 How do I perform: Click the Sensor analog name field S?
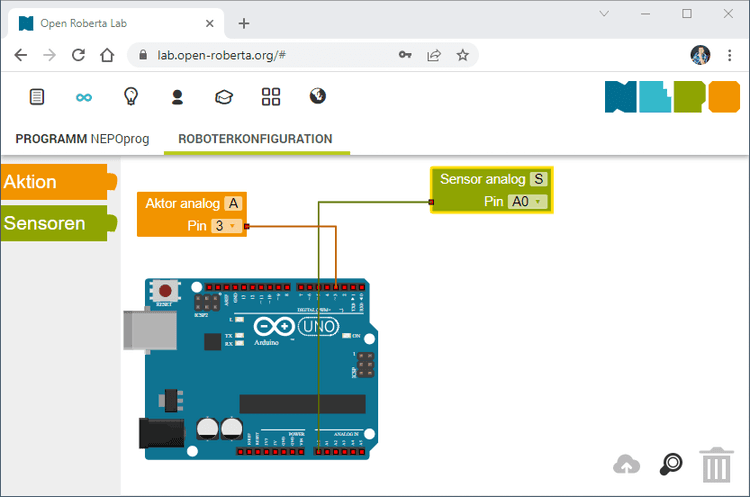pos(539,179)
